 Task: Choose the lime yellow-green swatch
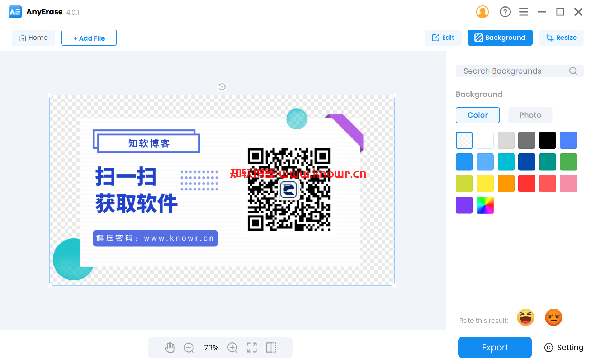(464, 184)
